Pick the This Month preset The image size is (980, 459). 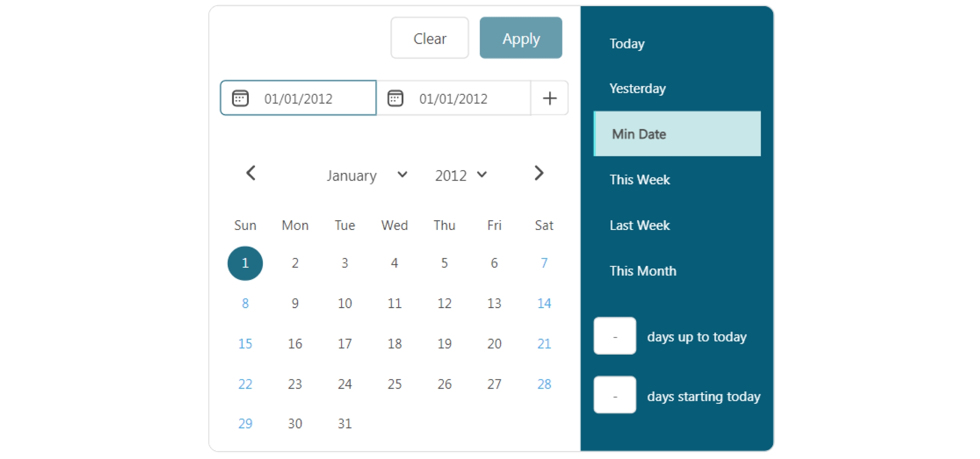(643, 271)
